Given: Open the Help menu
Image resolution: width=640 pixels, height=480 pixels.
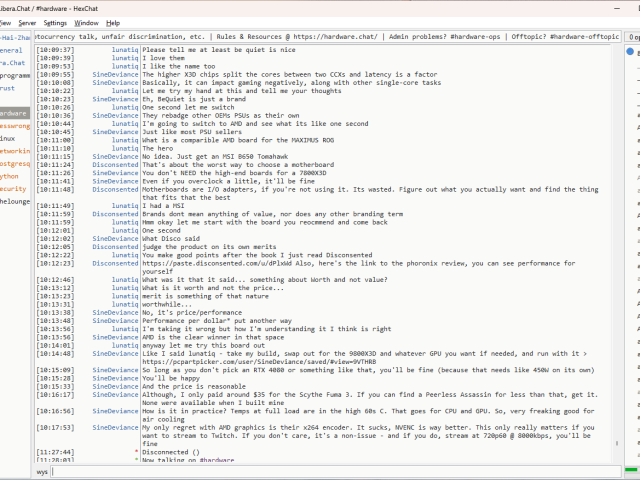Looking at the screenshot, I should click(x=113, y=22).
